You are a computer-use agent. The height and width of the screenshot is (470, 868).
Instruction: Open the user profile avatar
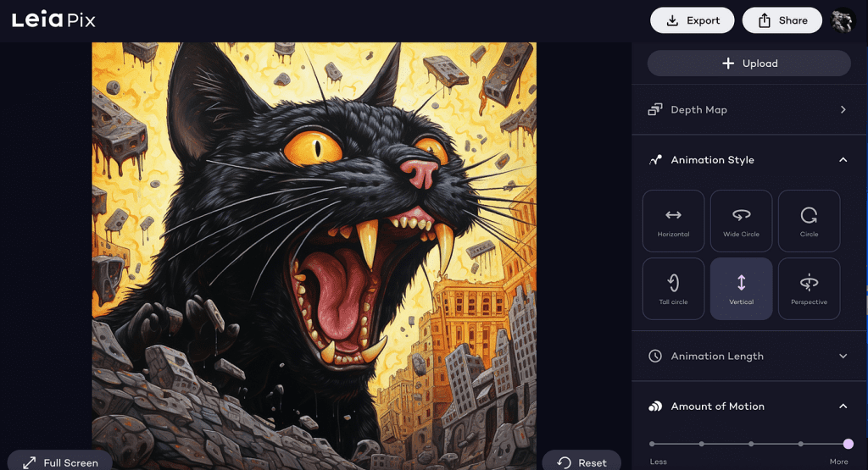point(842,20)
